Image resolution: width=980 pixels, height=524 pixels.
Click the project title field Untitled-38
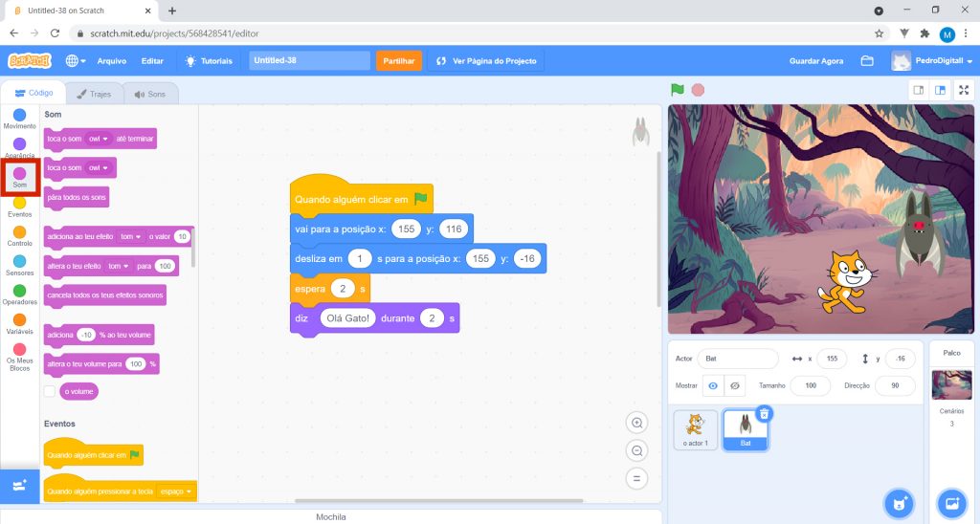[x=309, y=60]
